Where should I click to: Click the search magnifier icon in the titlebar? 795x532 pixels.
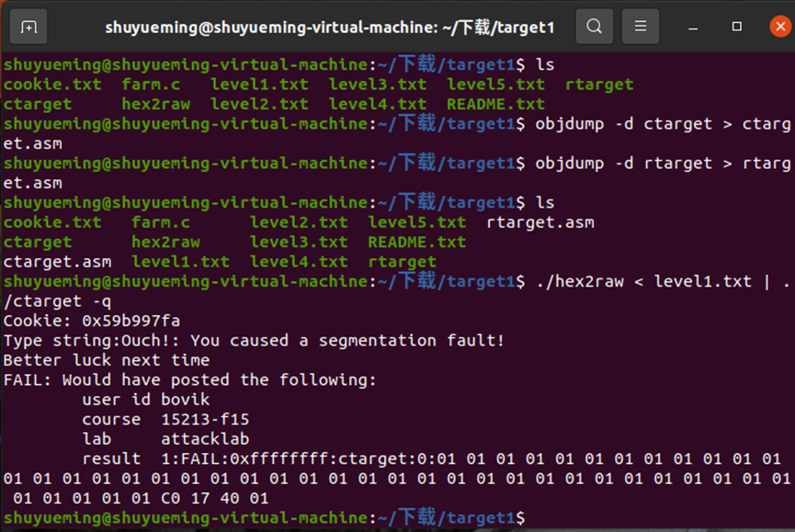[x=594, y=27]
